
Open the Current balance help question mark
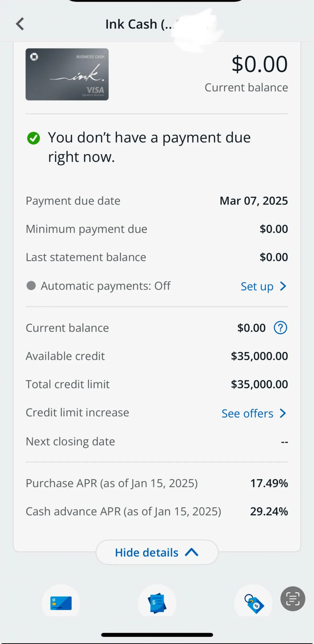tap(280, 328)
